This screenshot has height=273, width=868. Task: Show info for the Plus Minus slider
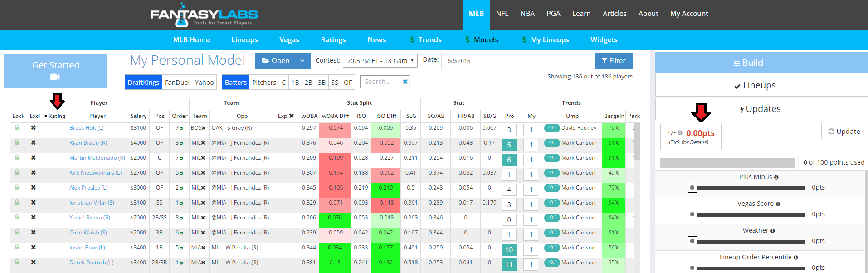pos(776,177)
